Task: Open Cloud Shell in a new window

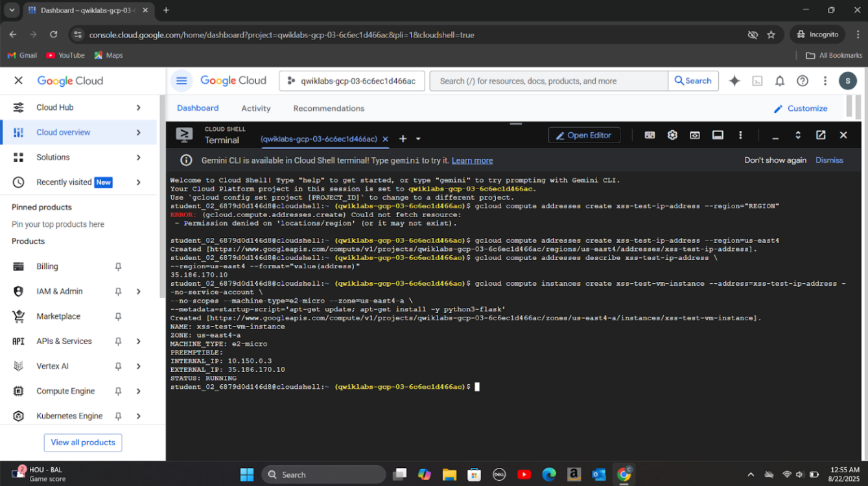Action: coord(821,135)
